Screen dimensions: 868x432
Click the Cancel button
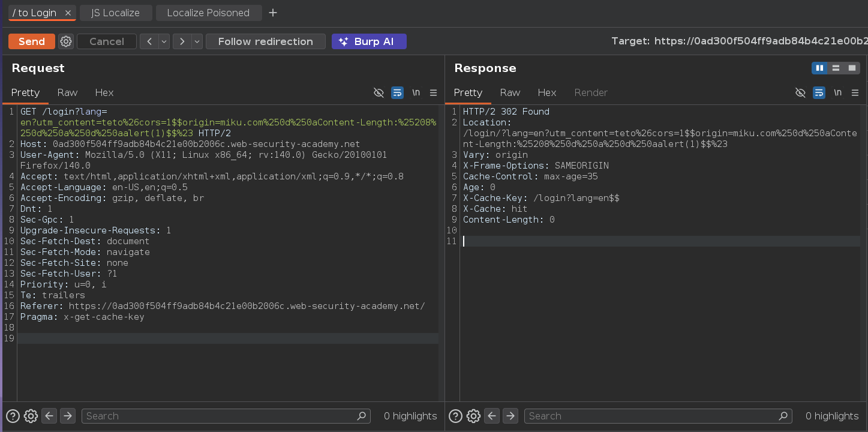click(107, 41)
